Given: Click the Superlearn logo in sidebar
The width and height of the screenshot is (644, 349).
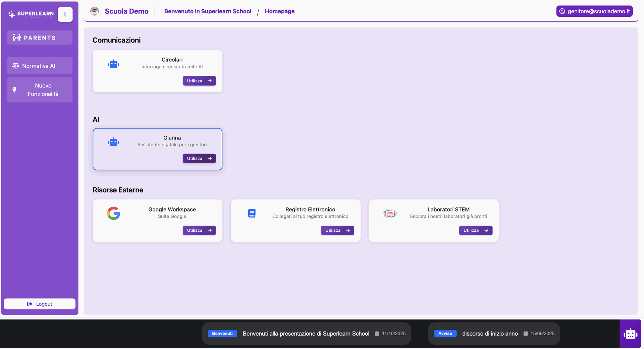Looking at the screenshot, I should click(31, 14).
